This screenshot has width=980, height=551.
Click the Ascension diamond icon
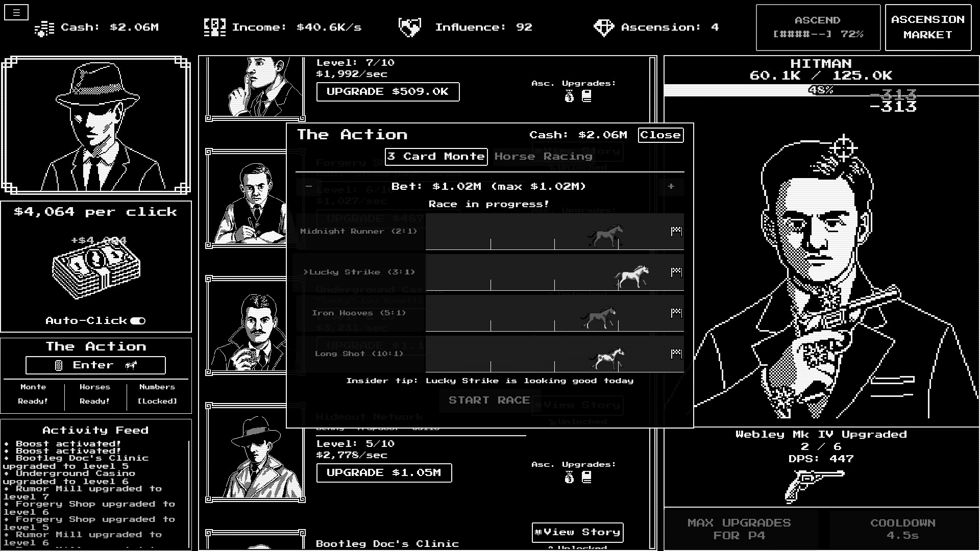click(x=604, y=28)
